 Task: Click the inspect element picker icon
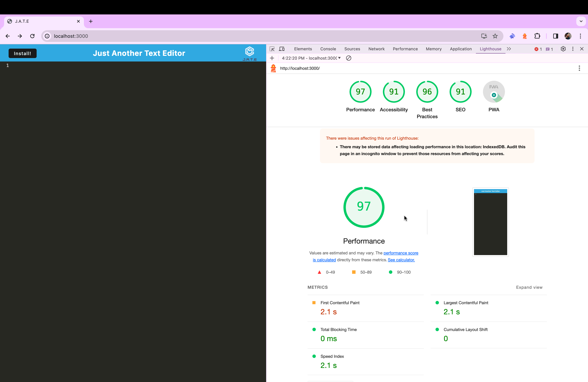tap(272, 49)
